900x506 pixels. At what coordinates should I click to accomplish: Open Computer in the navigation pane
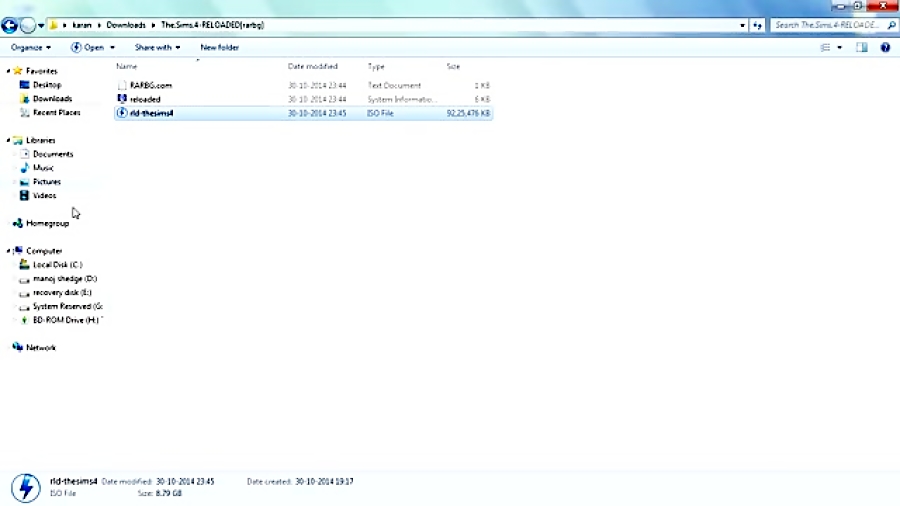(x=44, y=251)
